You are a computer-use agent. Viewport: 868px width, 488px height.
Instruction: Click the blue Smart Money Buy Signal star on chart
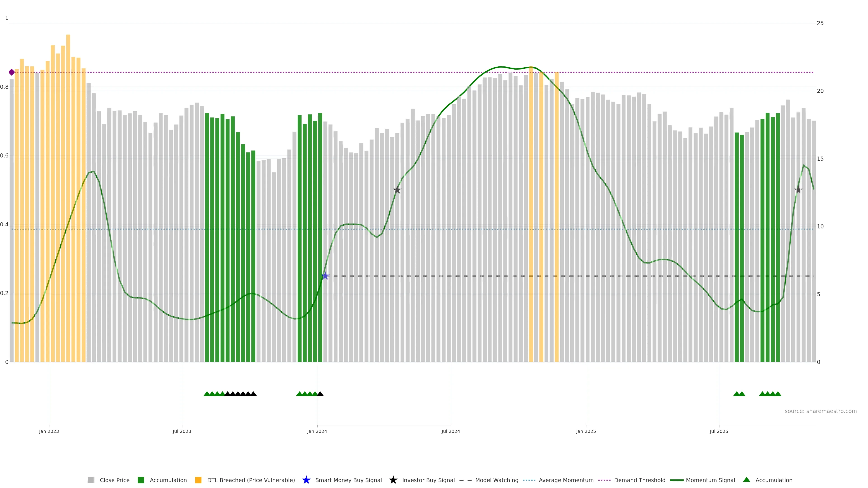pos(325,276)
